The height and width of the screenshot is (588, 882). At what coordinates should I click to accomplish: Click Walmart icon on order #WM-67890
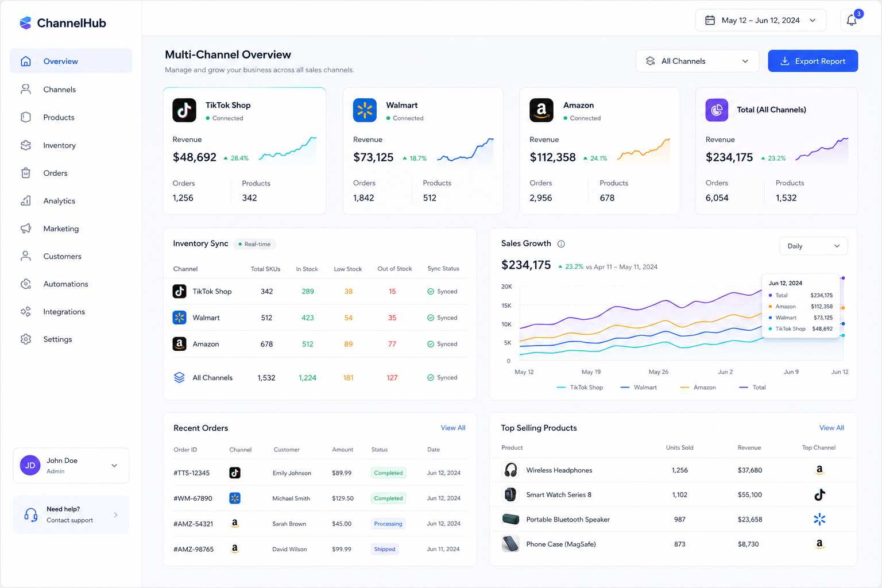coord(234,498)
